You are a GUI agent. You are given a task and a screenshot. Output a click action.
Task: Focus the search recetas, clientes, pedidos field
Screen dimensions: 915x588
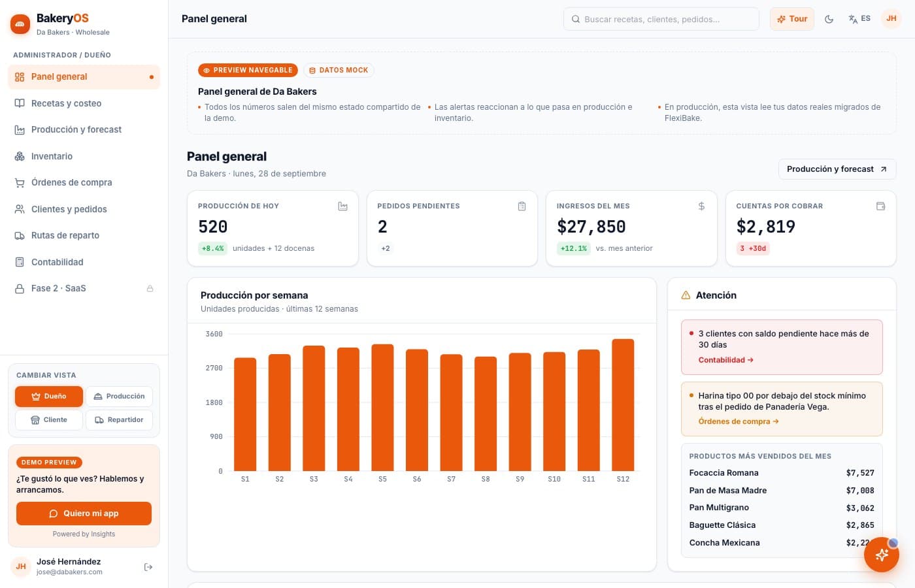tap(661, 19)
